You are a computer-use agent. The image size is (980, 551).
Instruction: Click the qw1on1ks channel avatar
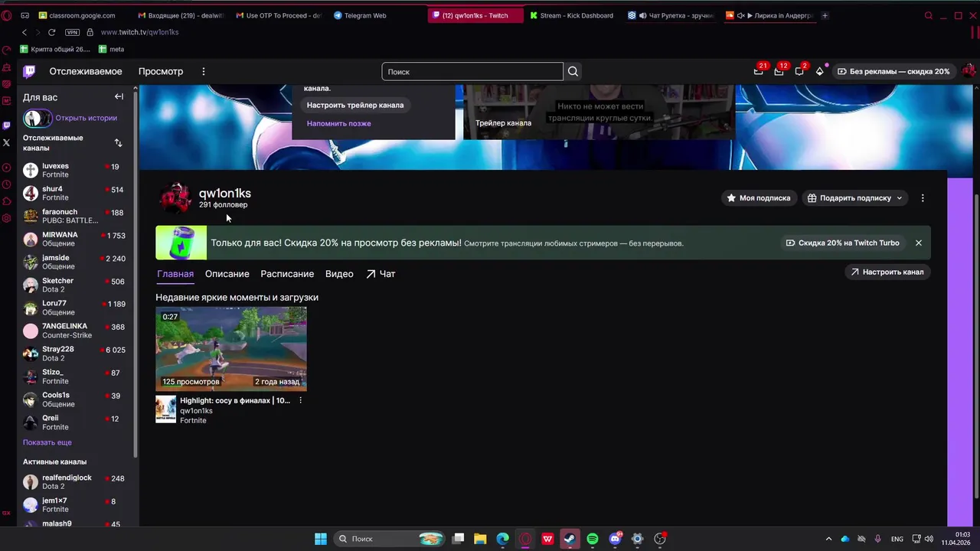pos(175,198)
